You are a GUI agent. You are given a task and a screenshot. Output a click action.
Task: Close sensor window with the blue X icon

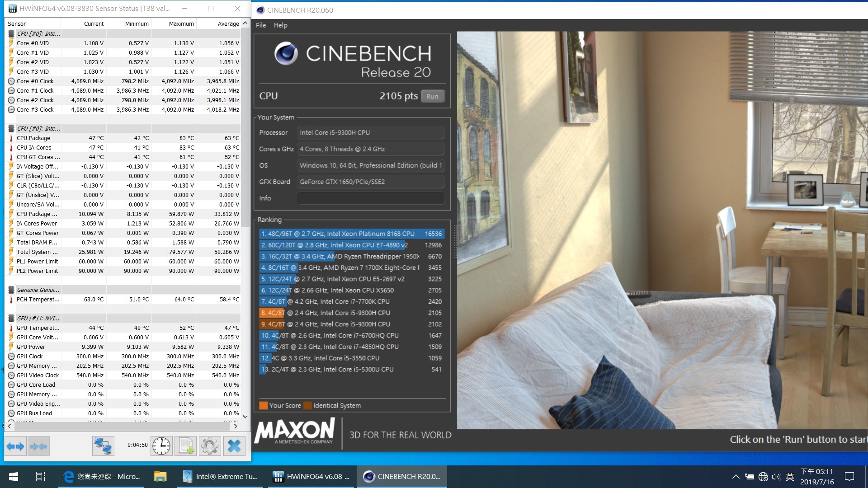pyautogui.click(x=234, y=446)
